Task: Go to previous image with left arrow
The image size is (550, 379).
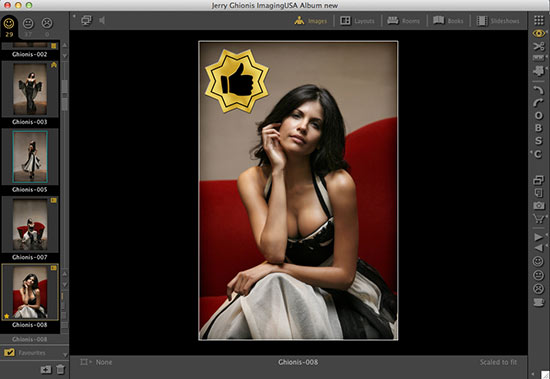Action: point(538,248)
